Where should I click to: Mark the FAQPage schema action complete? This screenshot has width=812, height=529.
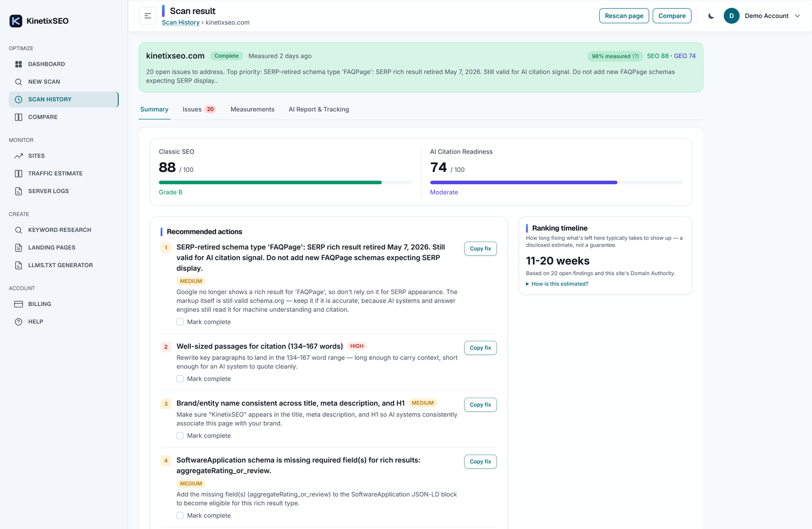click(x=180, y=322)
